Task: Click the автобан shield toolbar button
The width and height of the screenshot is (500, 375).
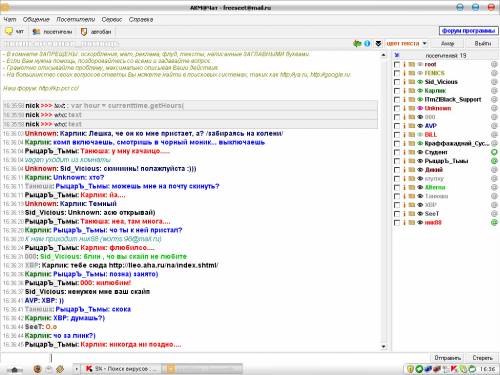Action: point(96,32)
